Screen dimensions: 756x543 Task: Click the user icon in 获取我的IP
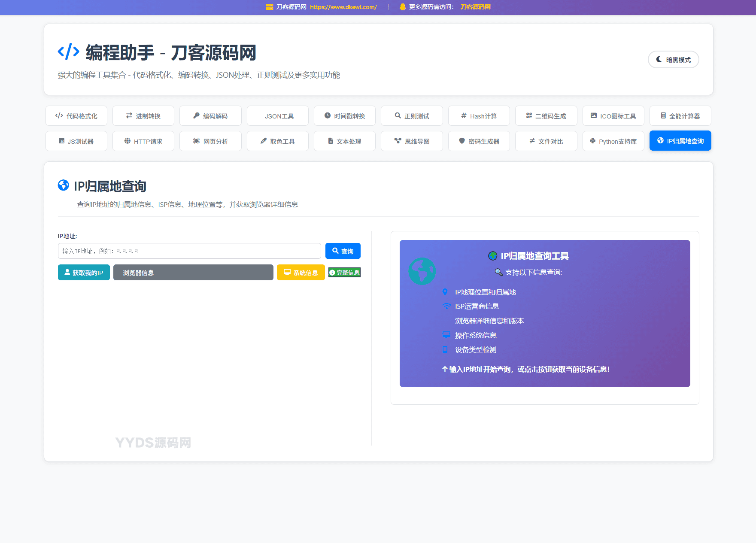tap(67, 272)
